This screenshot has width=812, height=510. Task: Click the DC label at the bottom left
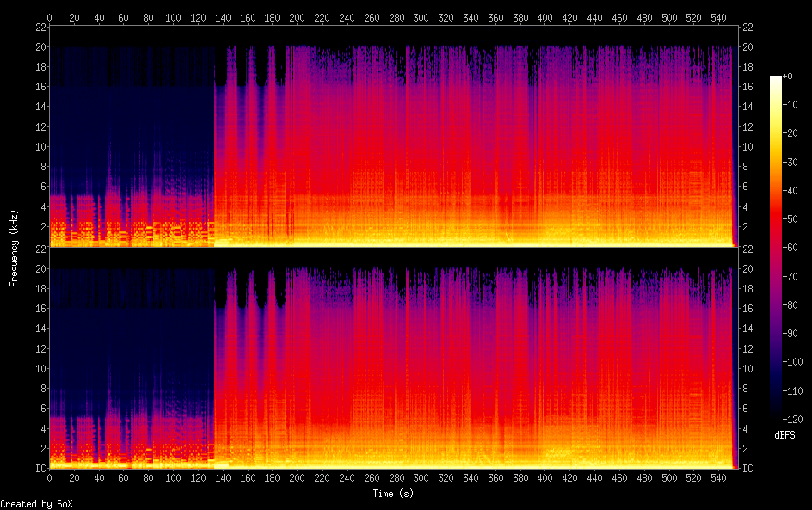click(x=40, y=468)
